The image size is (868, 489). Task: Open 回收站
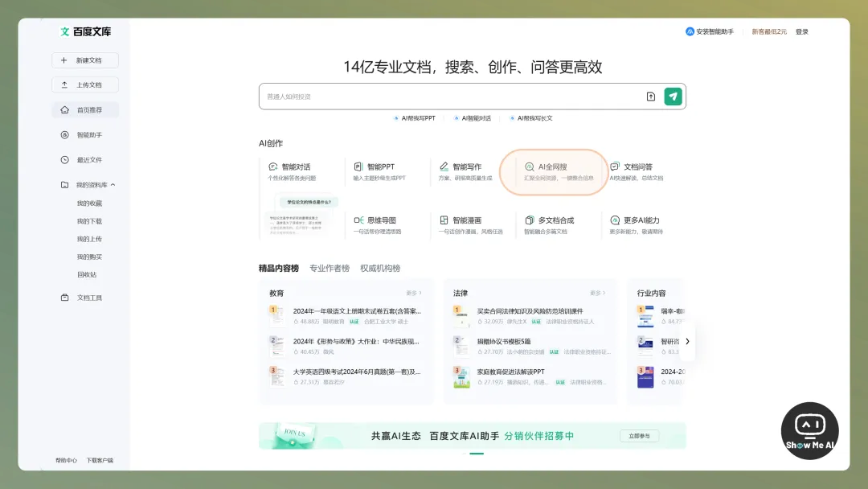(x=87, y=274)
